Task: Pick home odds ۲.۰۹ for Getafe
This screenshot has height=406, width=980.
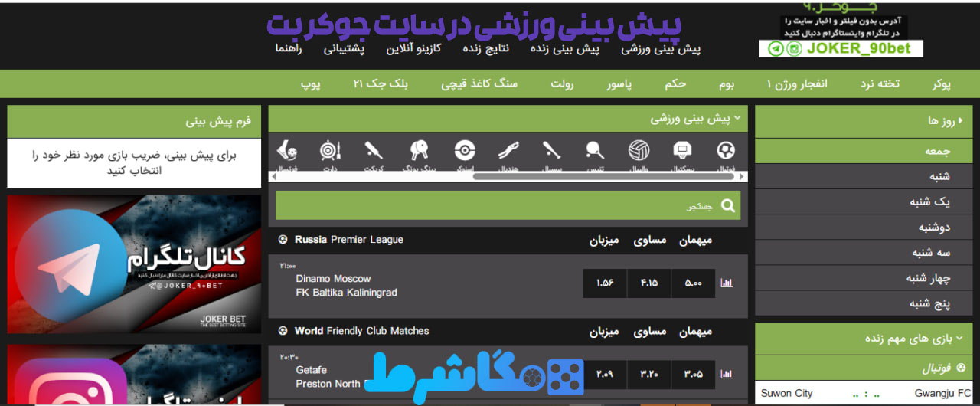Action: [x=605, y=374]
